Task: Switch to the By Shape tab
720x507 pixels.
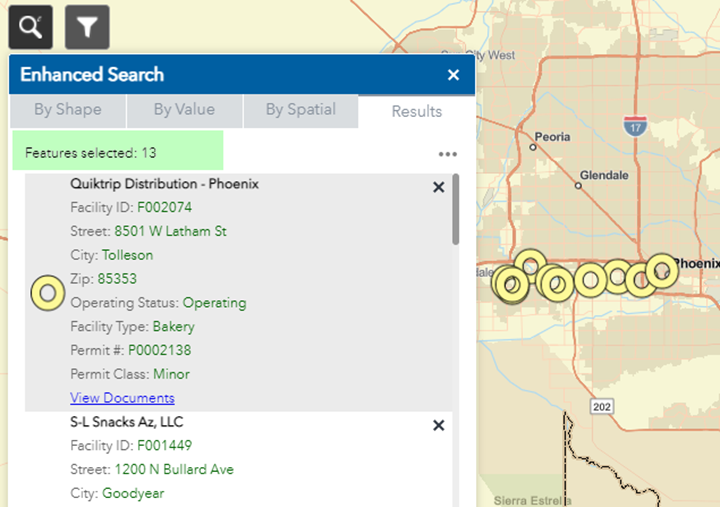Action: [x=68, y=110]
